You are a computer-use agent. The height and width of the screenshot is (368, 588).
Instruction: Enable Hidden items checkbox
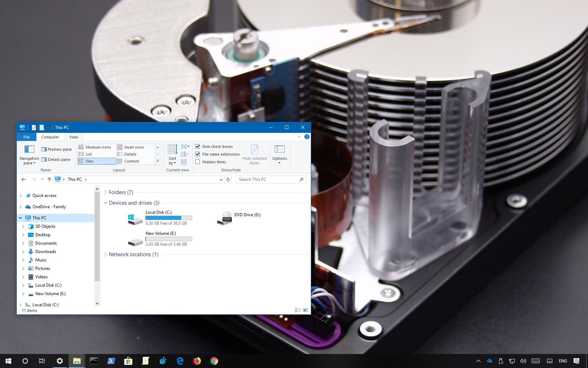(198, 162)
